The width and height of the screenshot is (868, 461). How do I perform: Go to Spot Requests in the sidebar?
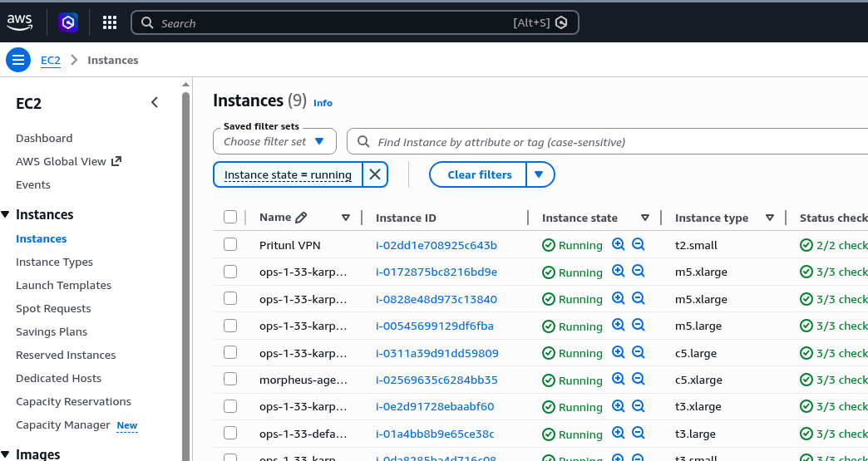click(x=53, y=308)
